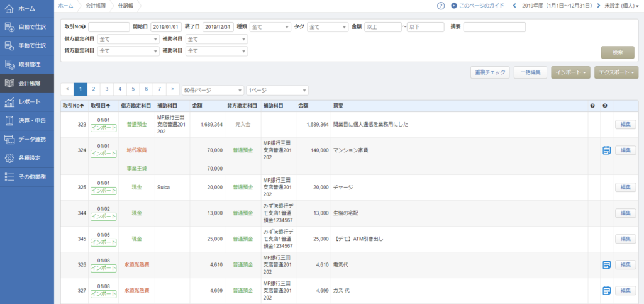Go to page 2 of results
The height and width of the screenshot is (304, 644).
coord(94,89)
